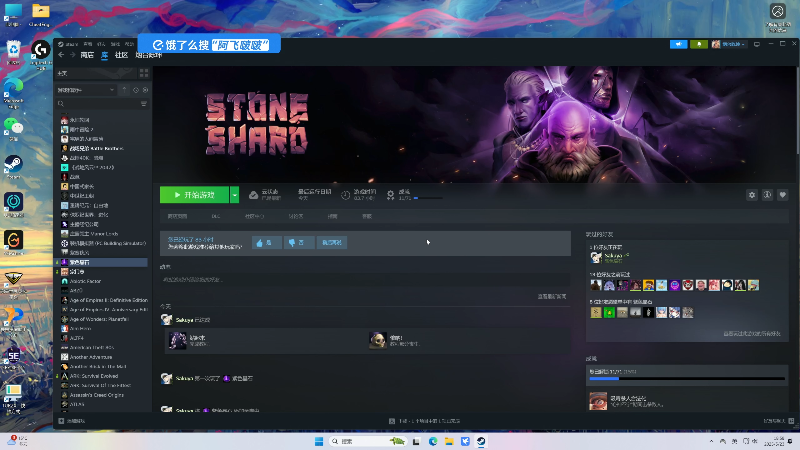Open File Explorer from the taskbar
The height and width of the screenshot is (450, 800).
[x=449, y=441]
